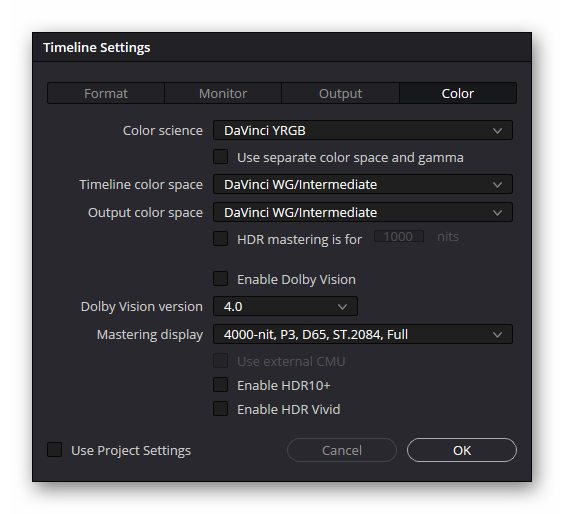Open the Output color space dropdown
Screen dimensions: 564x514
tap(363, 212)
